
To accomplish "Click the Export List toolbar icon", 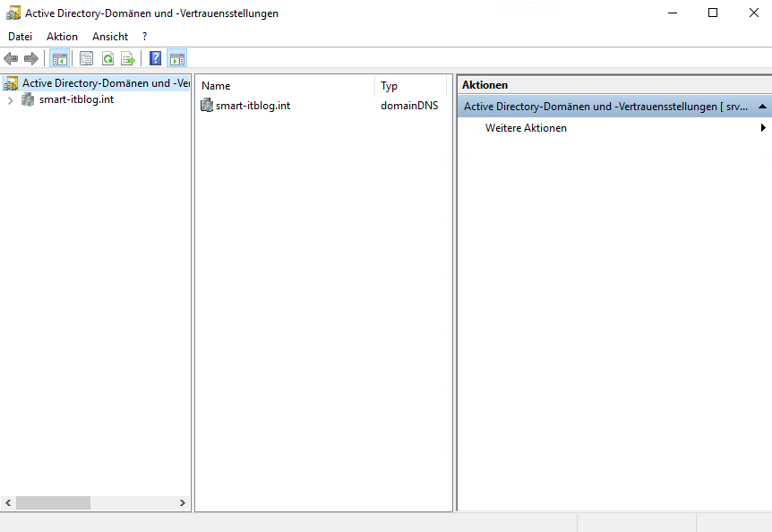I will click(x=128, y=59).
